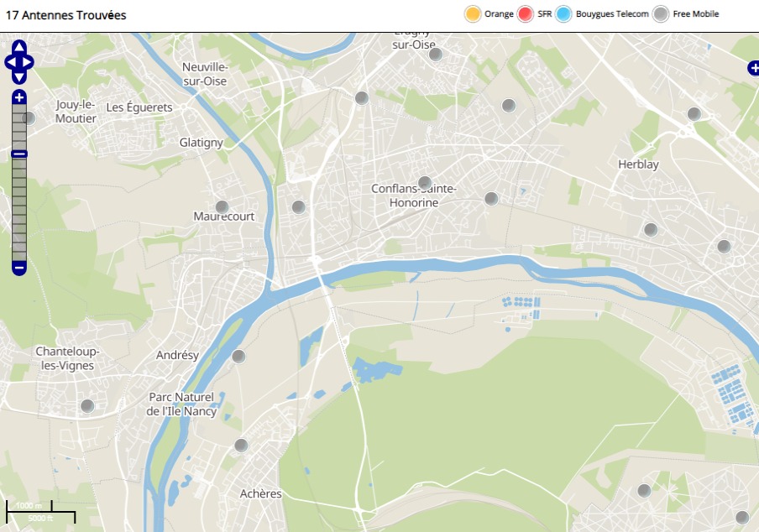Select the antenna marker south of Herblay near the Seine
The width and height of the screenshot is (759, 532).
[x=651, y=229]
